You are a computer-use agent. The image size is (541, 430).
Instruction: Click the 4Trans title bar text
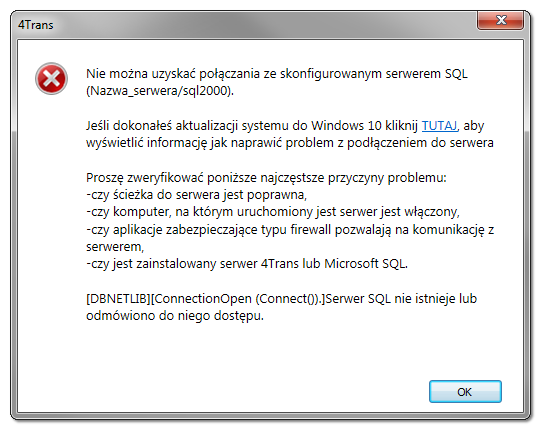[x=36, y=25]
